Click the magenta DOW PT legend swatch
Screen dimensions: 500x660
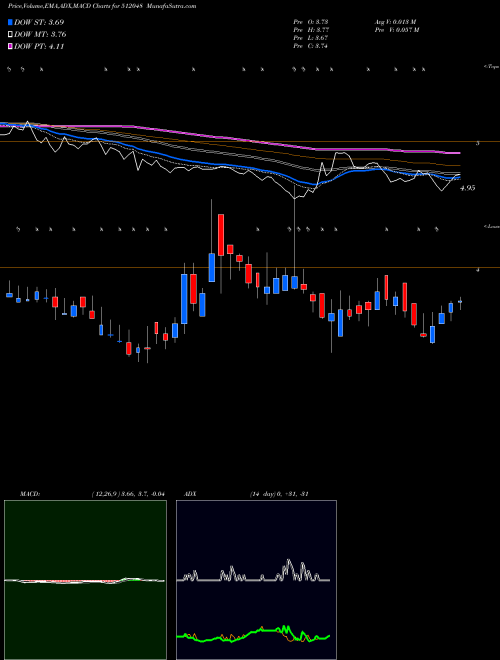(x=11, y=46)
